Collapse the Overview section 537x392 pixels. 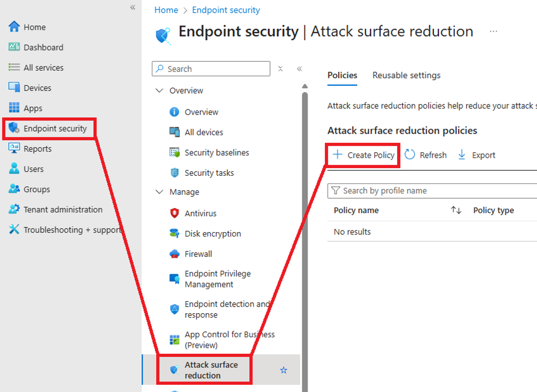[159, 90]
